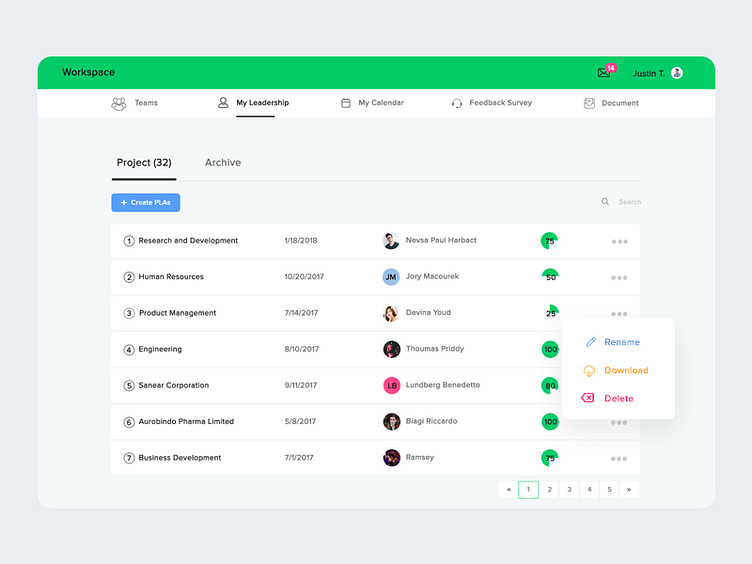Switch to the Project (32) tab

[144, 163]
